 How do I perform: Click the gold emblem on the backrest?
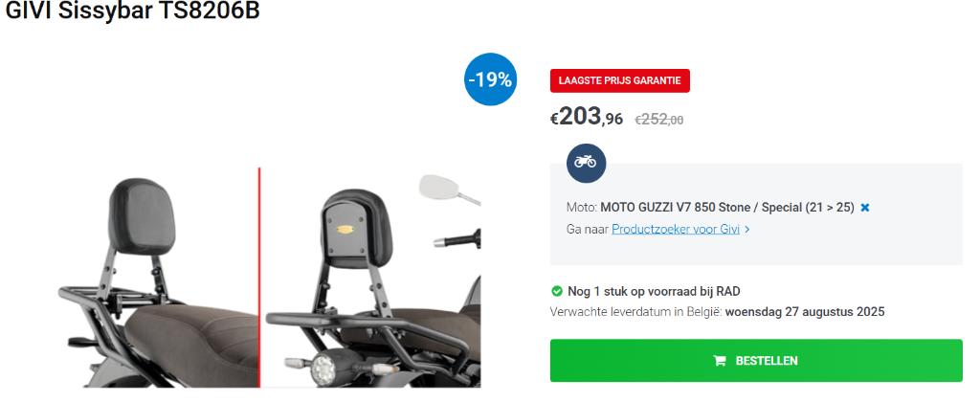[x=345, y=230]
